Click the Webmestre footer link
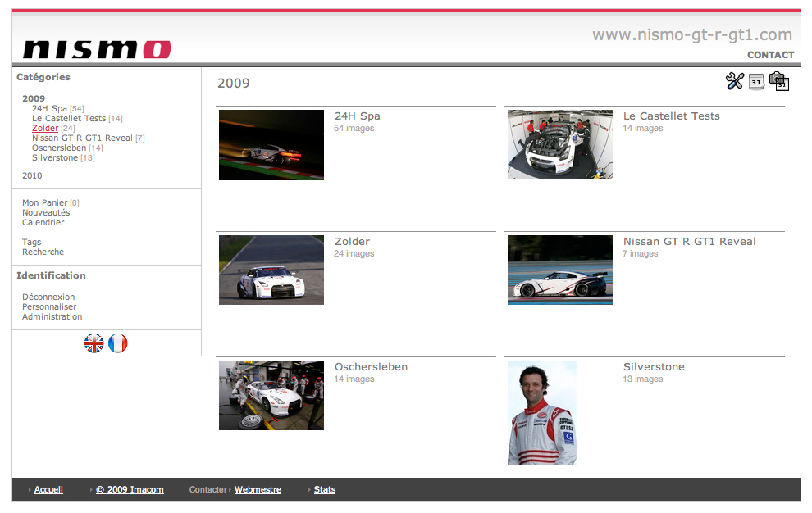 click(x=258, y=490)
